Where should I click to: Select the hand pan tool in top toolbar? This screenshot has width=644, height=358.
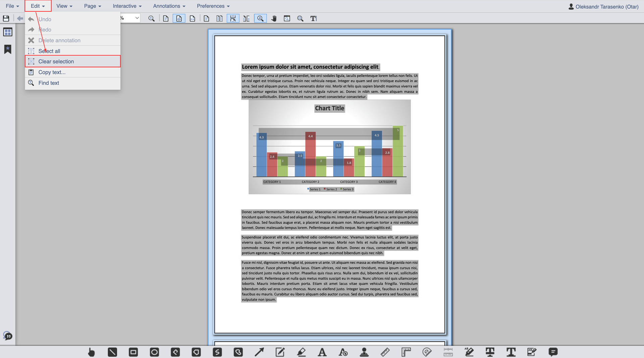[274, 18]
